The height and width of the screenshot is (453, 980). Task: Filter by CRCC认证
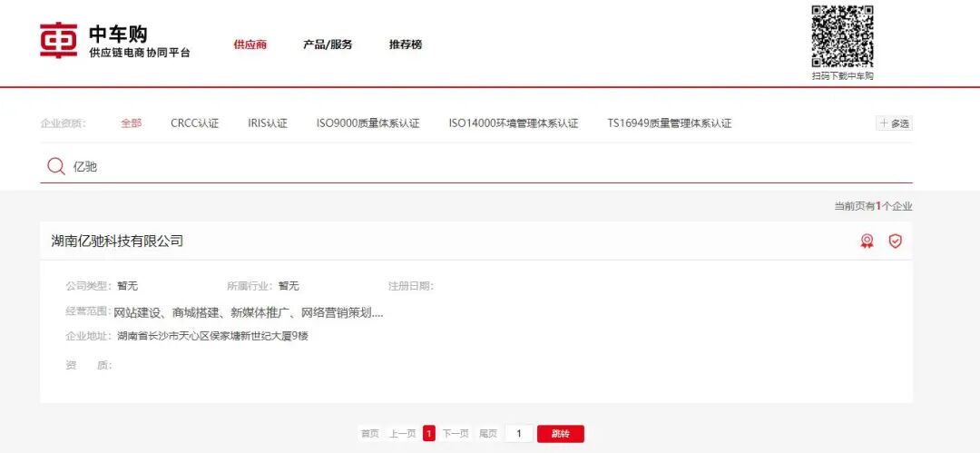pyautogui.click(x=194, y=123)
